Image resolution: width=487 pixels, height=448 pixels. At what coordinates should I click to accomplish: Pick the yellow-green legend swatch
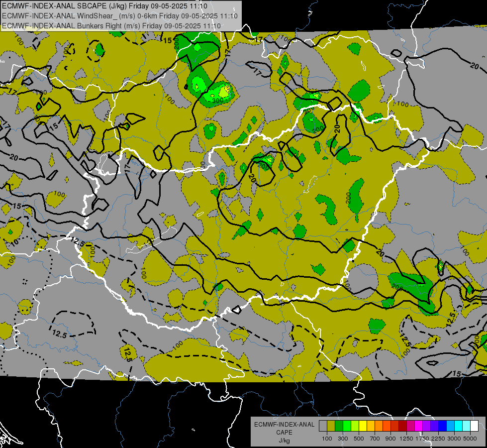(355, 426)
